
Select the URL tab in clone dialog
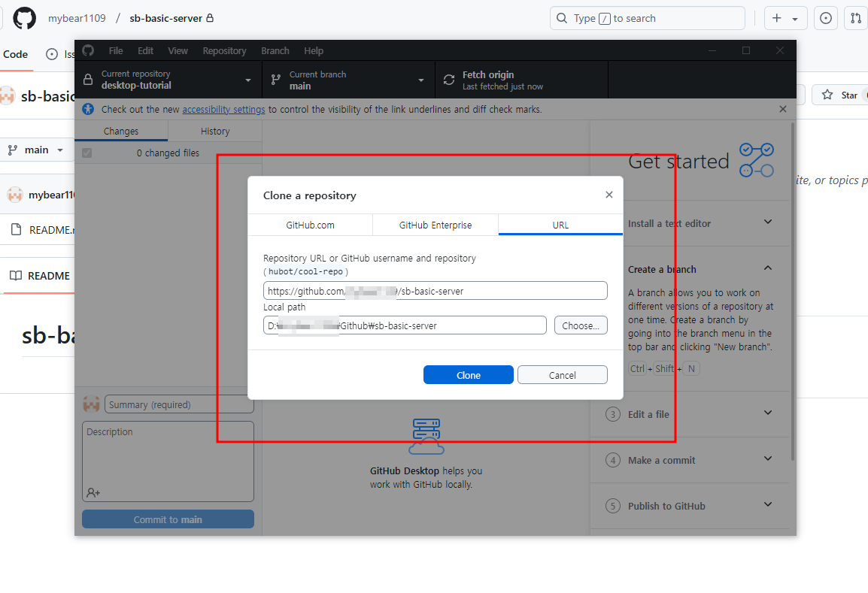tap(560, 225)
